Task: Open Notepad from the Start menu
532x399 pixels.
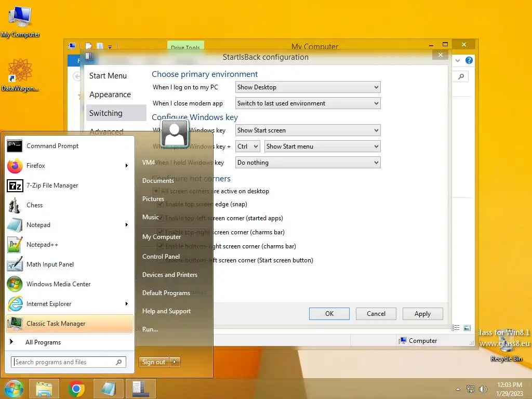Action: (x=70, y=224)
